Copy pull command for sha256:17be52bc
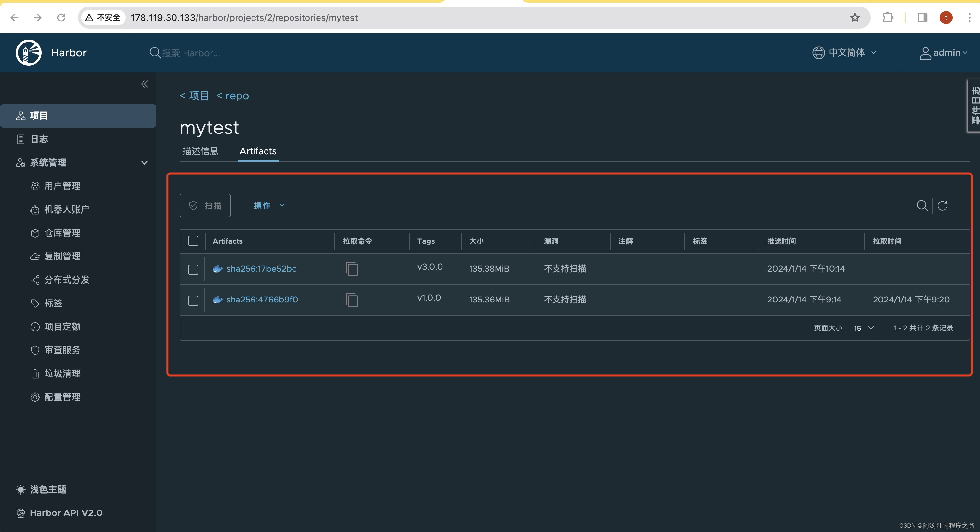This screenshot has height=532, width=980. click(351, 269)
